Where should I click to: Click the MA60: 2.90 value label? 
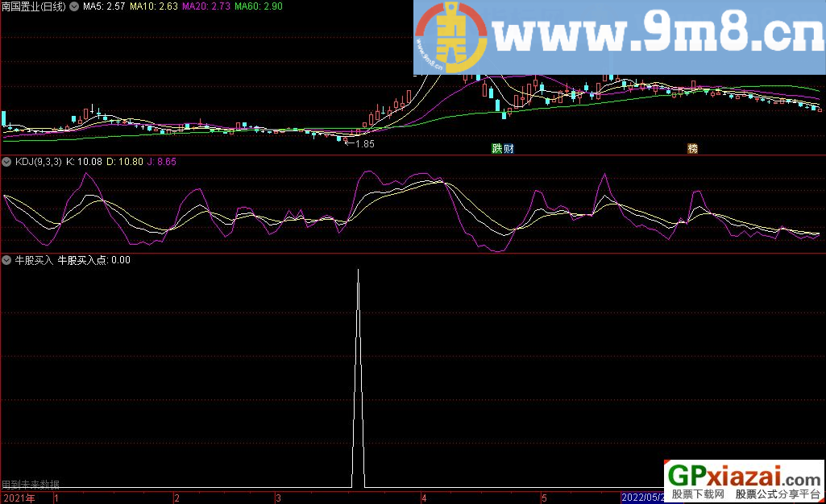259,6
